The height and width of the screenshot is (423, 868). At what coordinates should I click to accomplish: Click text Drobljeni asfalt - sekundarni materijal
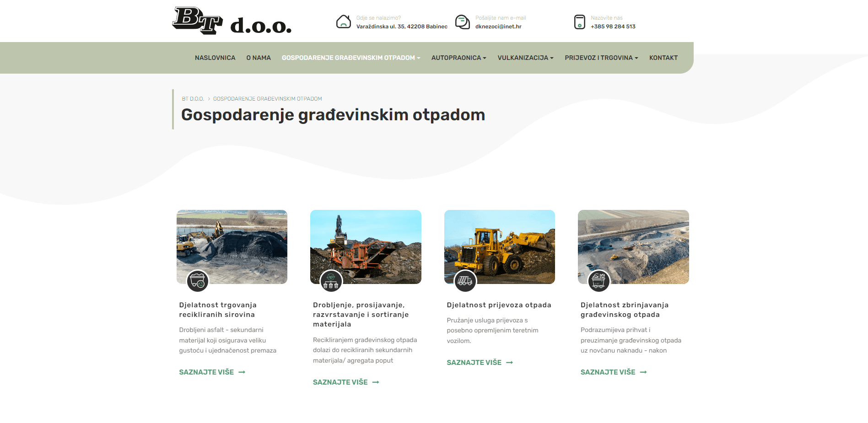(228, 340)
